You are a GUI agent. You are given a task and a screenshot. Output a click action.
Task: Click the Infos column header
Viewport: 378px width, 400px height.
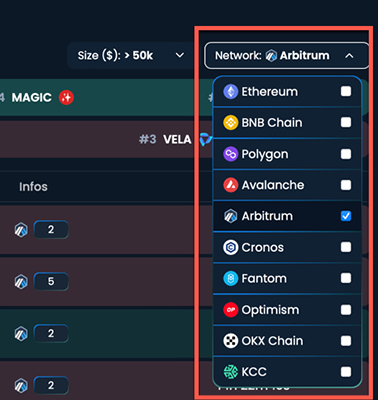pyautogui.click(x=33, y=187)
